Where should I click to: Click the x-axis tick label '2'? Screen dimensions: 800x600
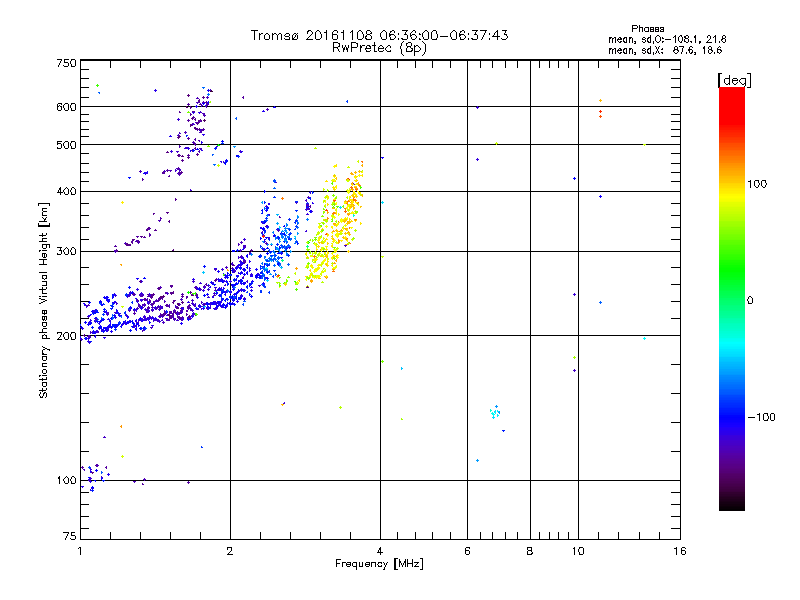[x=230, y=551]
